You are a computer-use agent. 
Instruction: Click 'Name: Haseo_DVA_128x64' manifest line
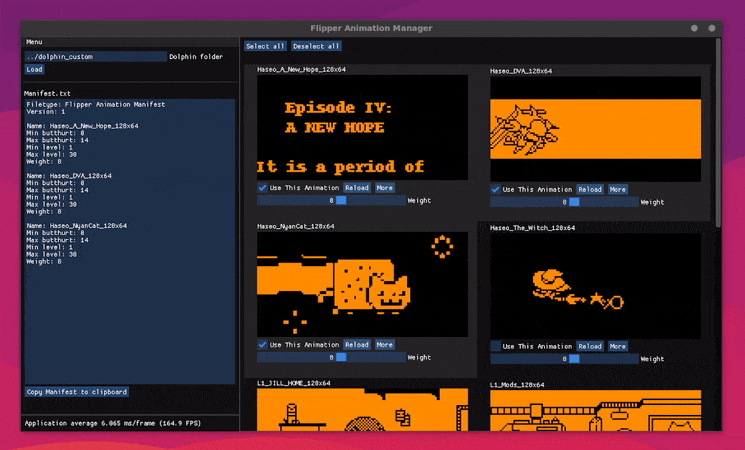pyautogui.click(x=69, y=176)
